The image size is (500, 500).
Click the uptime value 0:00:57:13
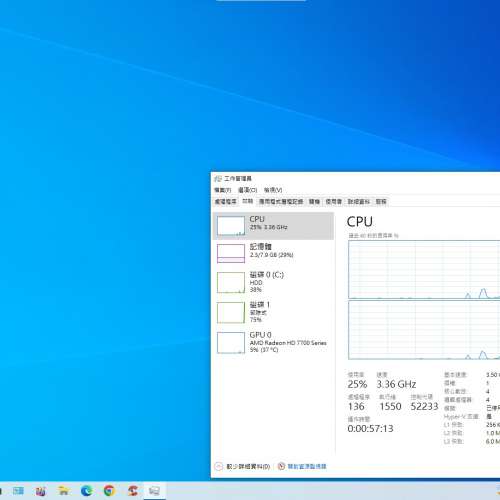(370, 428)
